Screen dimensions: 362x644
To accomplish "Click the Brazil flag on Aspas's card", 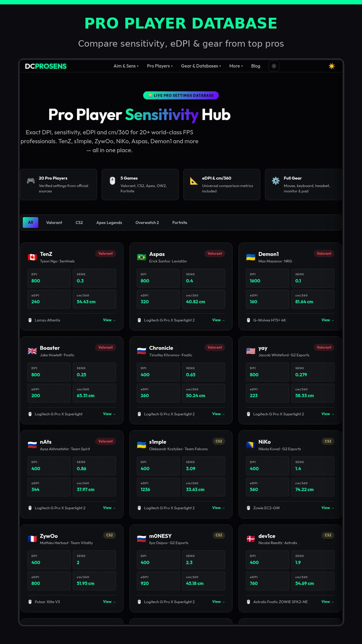I will (x=141, y=257).
